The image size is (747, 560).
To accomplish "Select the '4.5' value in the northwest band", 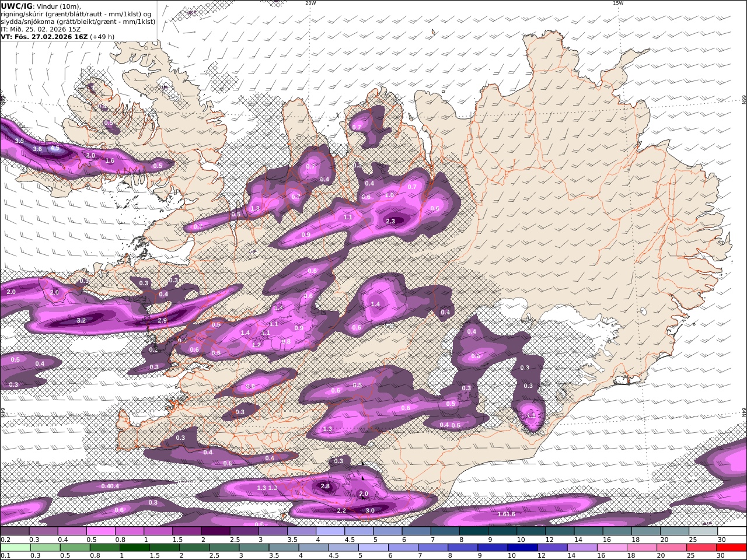I will (55, 149).
